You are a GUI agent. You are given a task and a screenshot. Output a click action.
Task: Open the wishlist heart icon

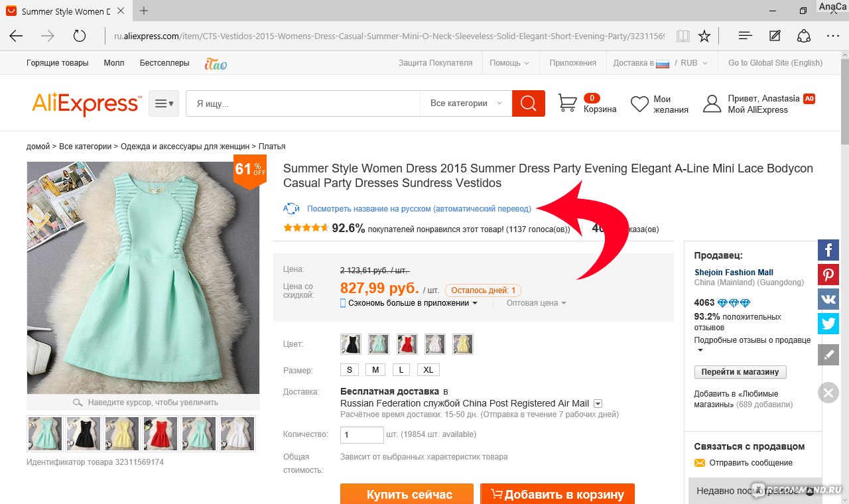639,104
